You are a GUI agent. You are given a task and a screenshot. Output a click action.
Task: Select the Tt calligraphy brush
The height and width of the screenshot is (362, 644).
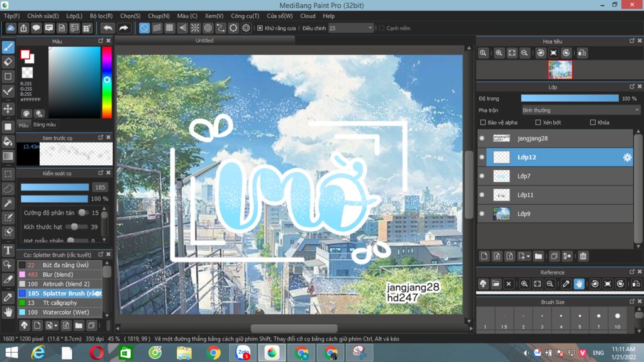60,303
